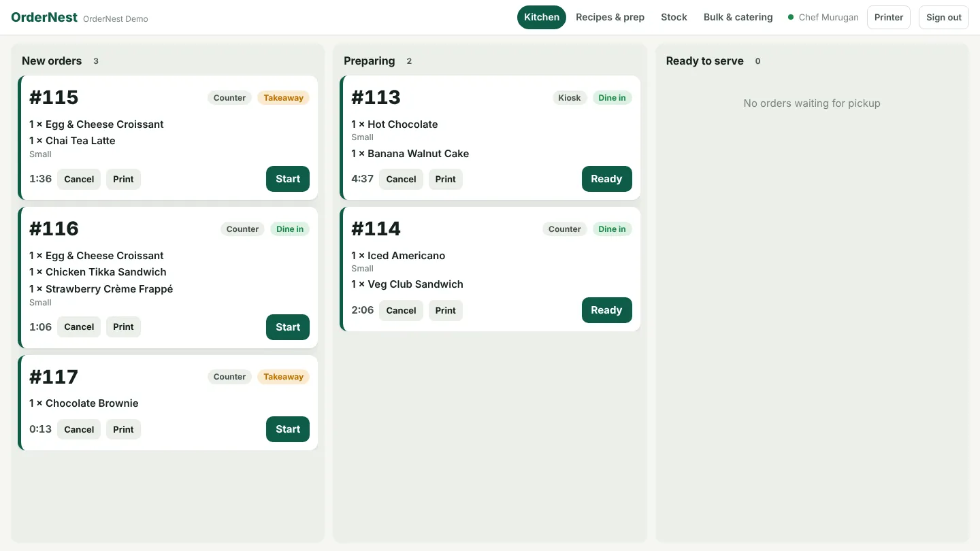Click the Takeaway tag on order #117
Screen dimensions: 980x551
point(283,377)
